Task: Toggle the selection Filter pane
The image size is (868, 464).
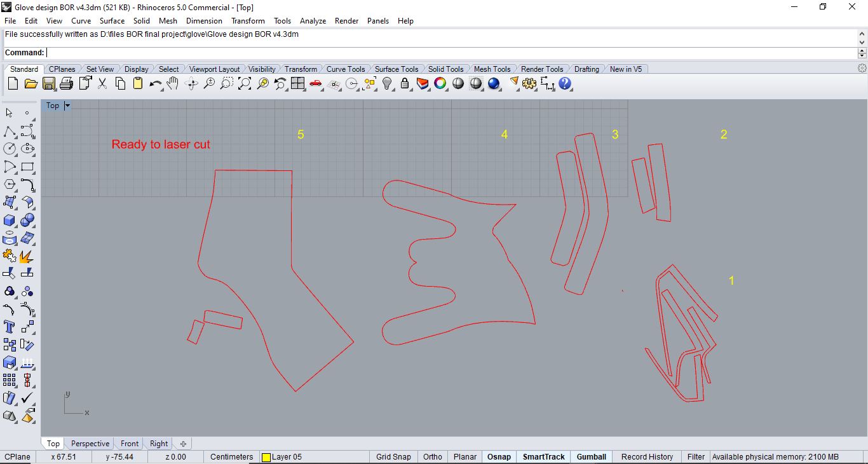Action: 696,457
